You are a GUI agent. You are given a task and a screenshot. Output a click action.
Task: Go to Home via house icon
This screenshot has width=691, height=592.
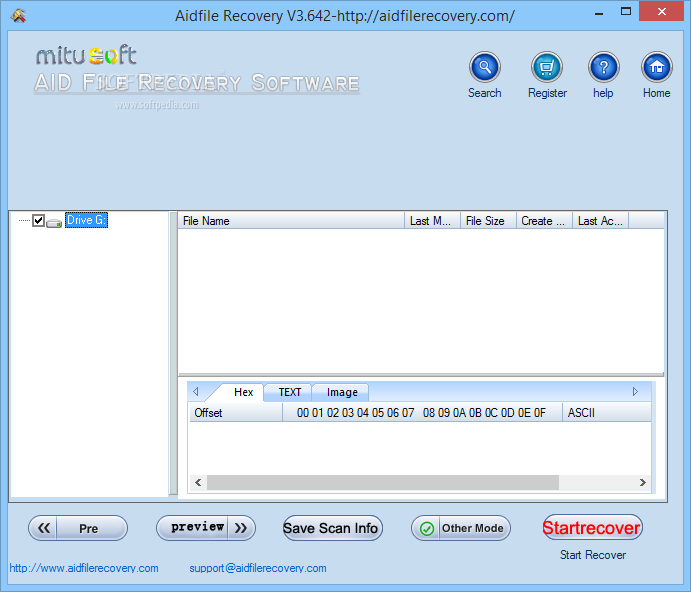click(657, 67)
